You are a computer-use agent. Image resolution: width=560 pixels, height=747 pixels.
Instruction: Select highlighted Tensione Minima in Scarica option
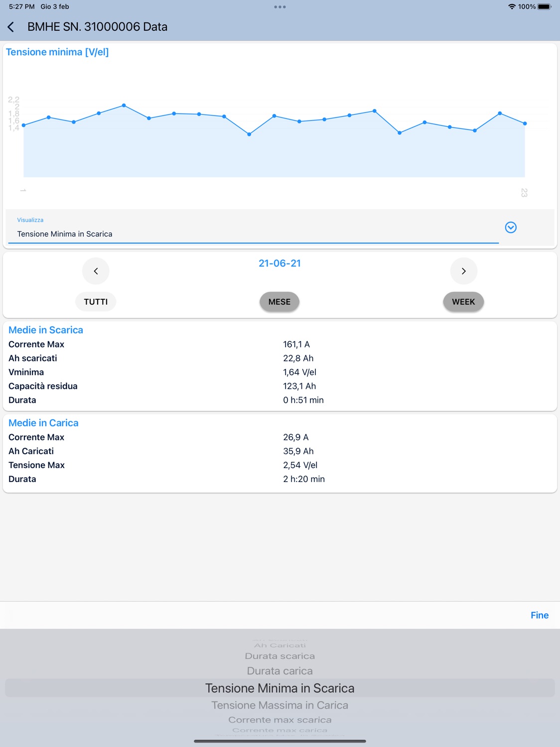(x=280, y=688)
